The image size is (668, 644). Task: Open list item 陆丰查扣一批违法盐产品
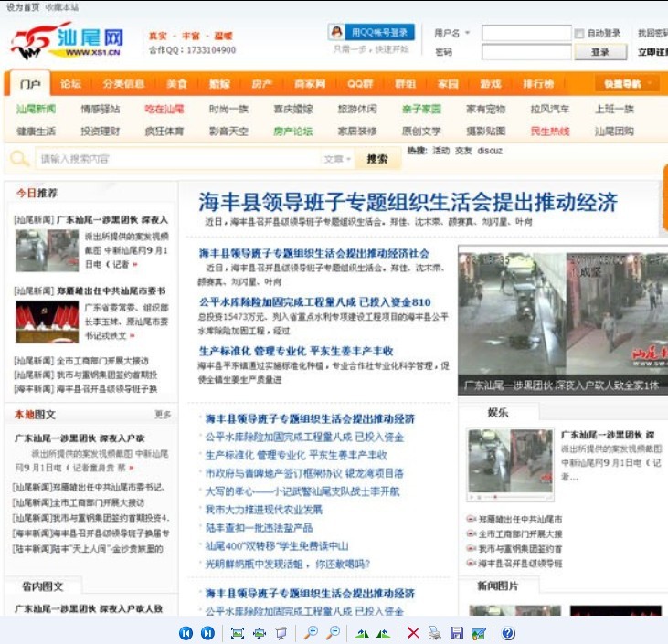tap(259, 528)
